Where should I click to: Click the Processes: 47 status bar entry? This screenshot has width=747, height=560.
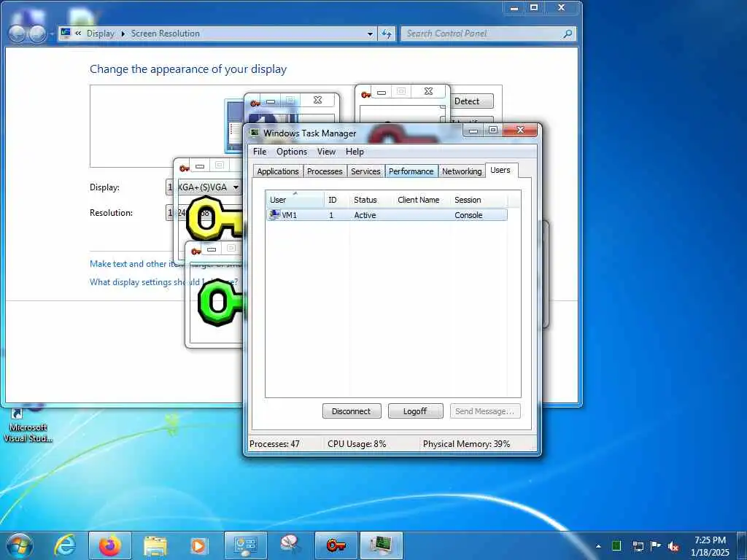pyautogui.click(x=274, y=444)
